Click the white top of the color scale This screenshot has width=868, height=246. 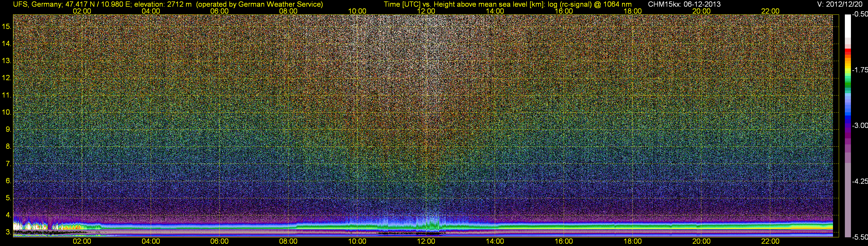point(847,27)
